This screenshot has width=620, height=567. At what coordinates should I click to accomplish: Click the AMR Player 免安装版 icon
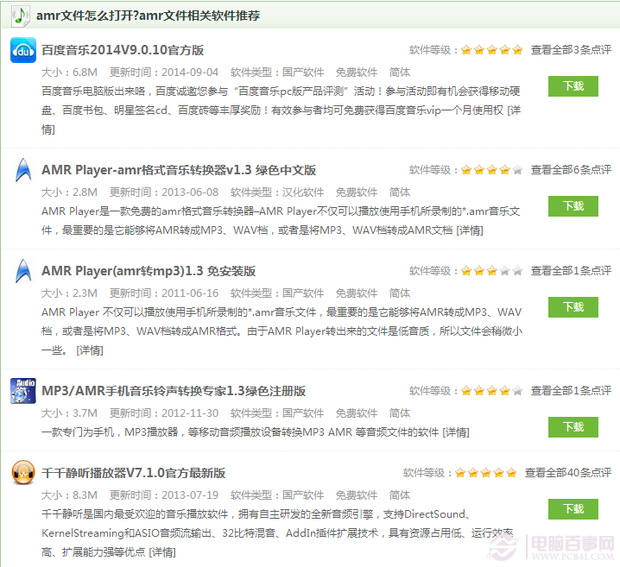point(23,271)
